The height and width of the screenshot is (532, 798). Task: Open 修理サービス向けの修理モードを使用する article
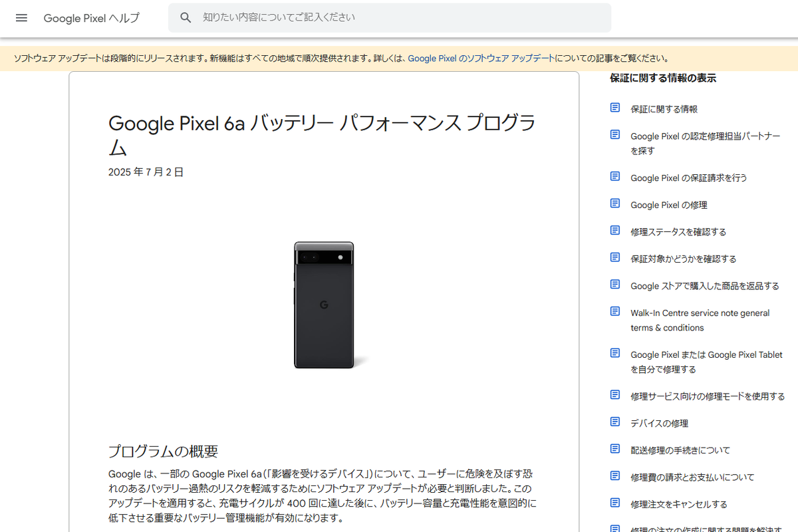click(x=708, y=396)
